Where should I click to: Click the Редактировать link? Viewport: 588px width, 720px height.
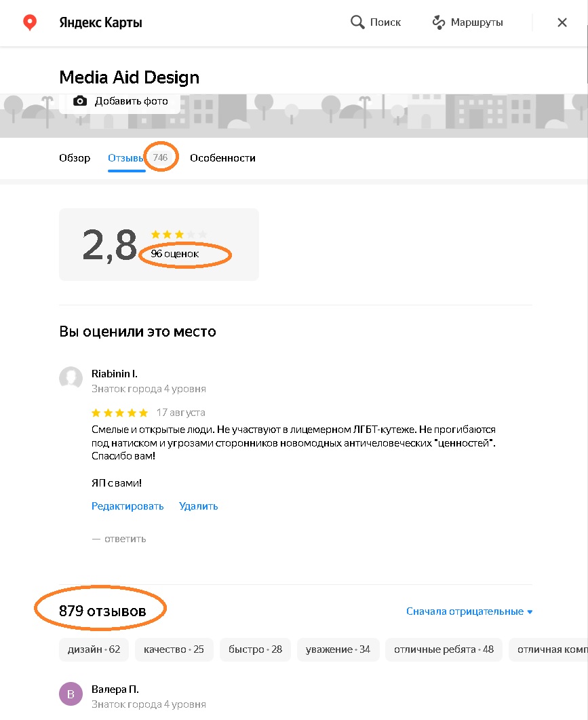pos(128,506)
